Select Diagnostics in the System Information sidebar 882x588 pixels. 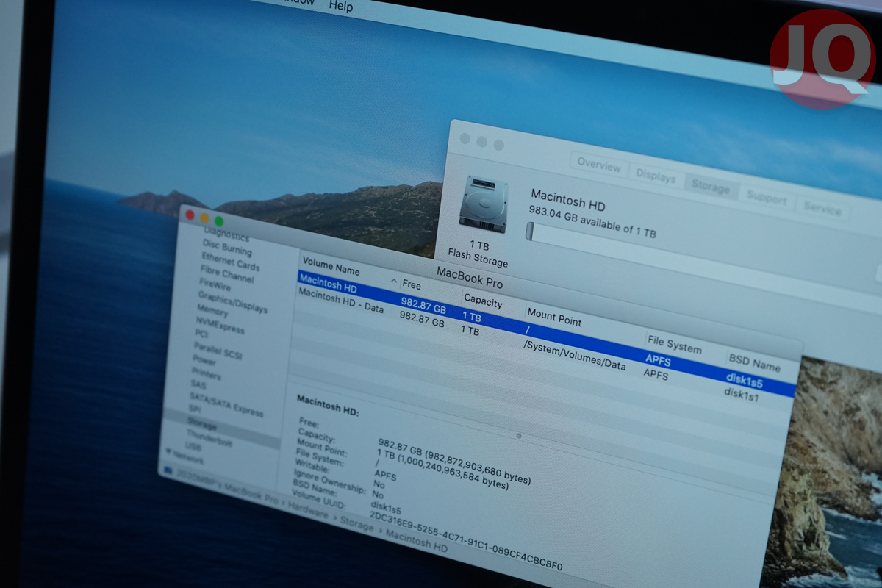point(226,235)
